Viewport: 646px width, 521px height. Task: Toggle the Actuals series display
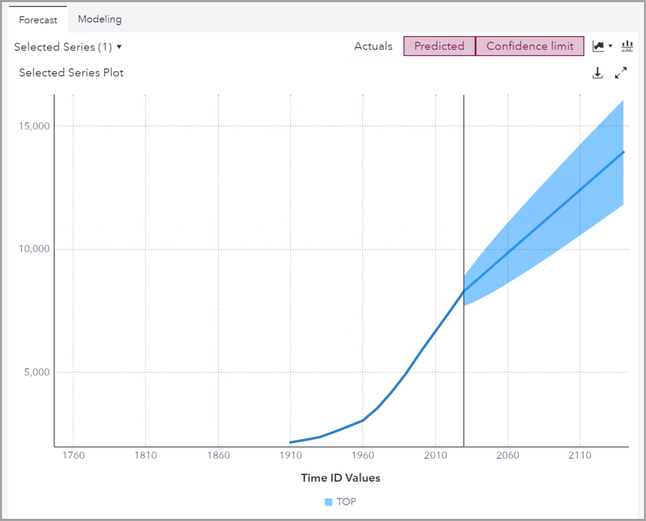[x=373, y=46]
